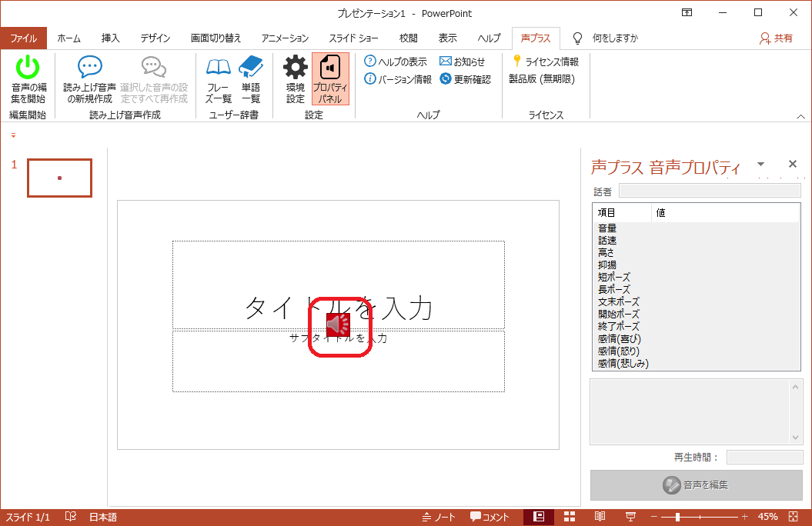The image size is (812, 526).
Task: Open the ファイル tab
Action: click(x=23, y=38)
